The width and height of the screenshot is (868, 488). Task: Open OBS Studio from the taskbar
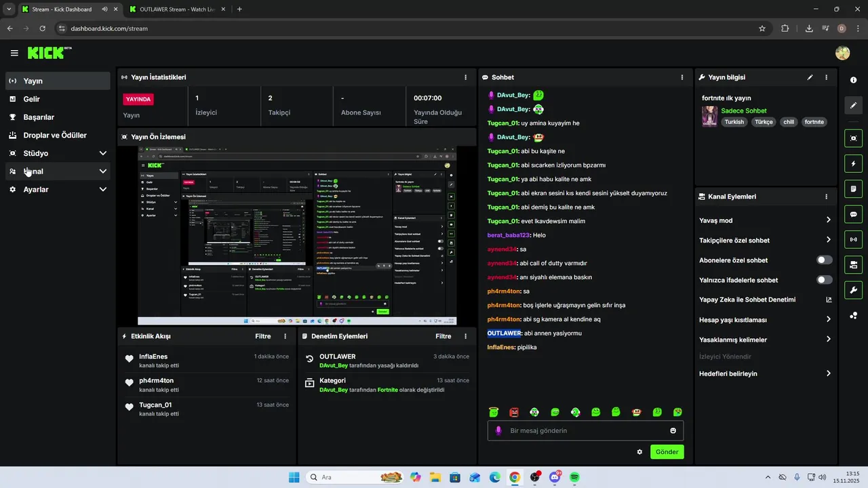(x=535, y=477)
